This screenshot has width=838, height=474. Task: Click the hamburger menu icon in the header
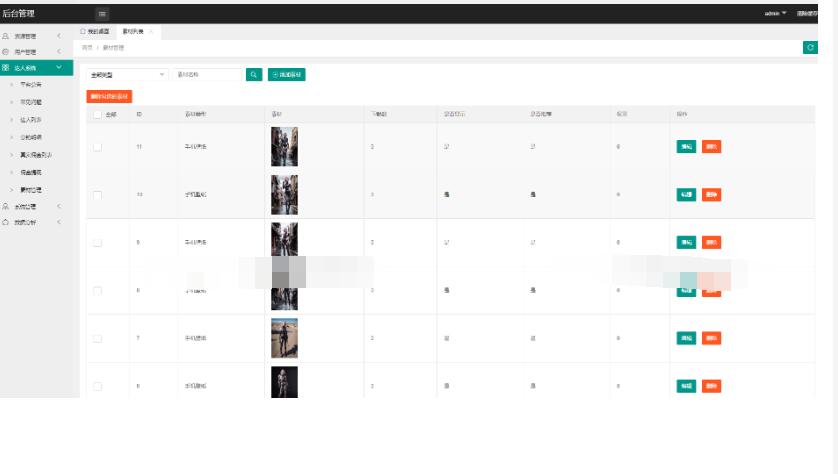[x=102, y=13]
